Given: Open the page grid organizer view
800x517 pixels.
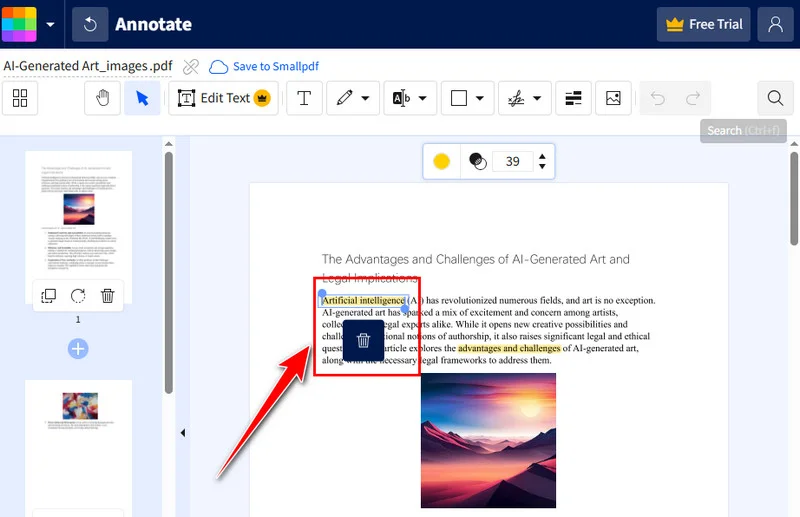Looking at the screenshot, I should pos(20,98).
